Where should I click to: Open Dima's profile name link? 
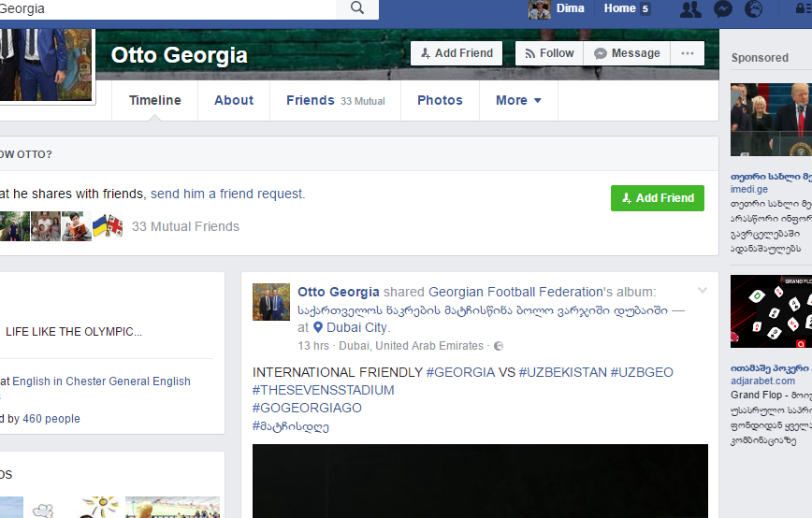(x=570, y=8)
